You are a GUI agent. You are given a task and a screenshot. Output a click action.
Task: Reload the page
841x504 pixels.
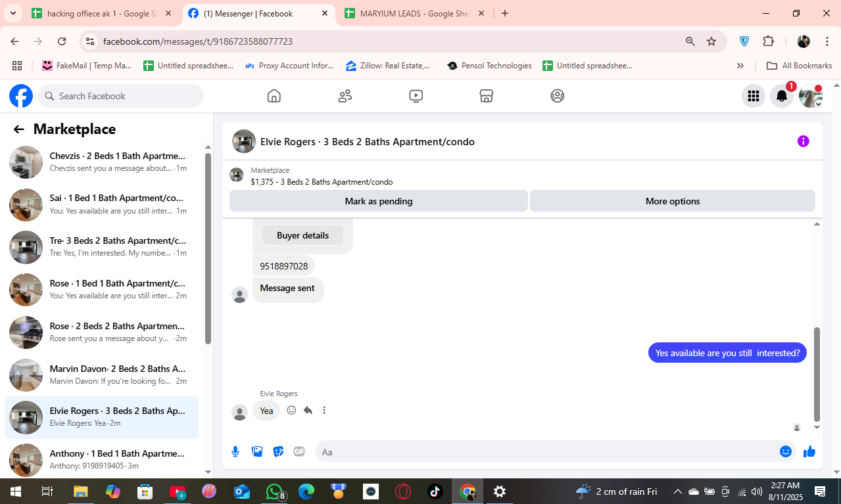click(x=62, y=41)
